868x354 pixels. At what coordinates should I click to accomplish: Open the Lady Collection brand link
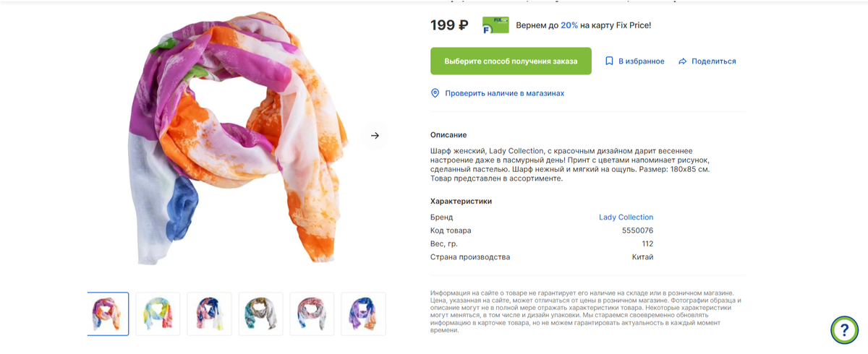[626, 217]
